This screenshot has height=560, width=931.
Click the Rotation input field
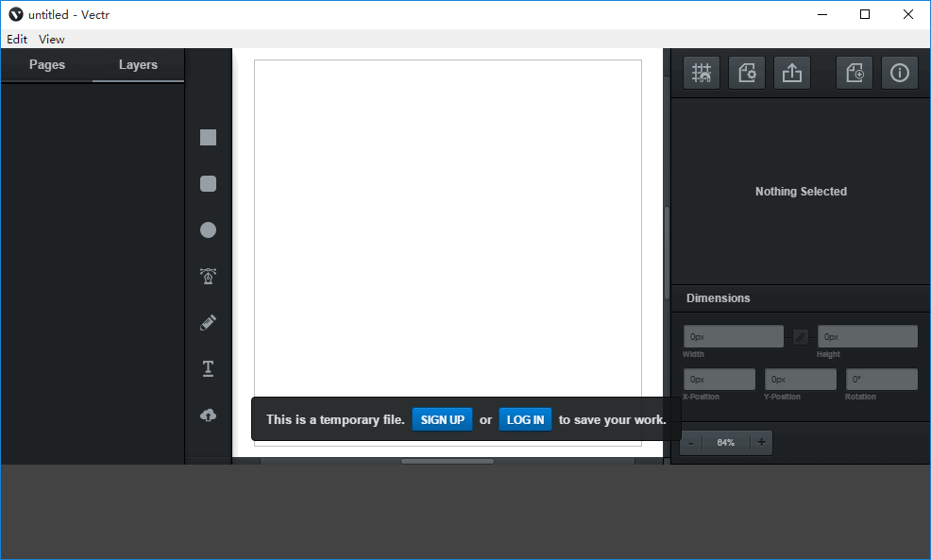[x=882, y=379]
